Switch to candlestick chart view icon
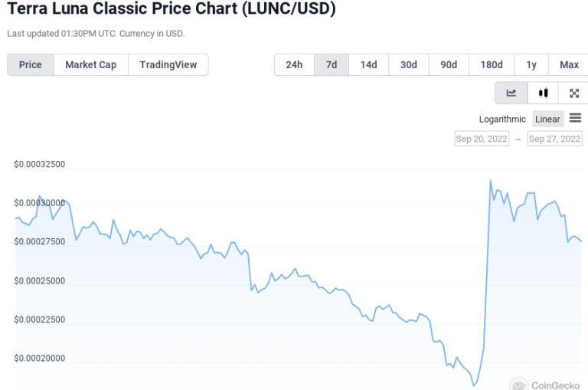 click(543, 93)
